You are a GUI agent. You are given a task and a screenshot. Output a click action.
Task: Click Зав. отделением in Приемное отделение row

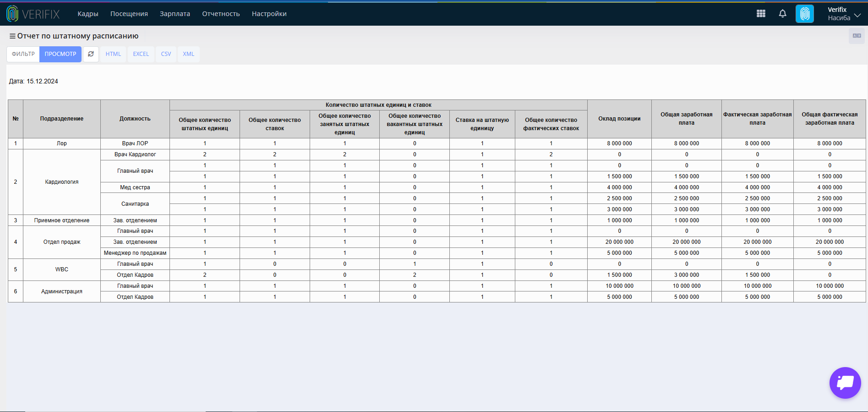135,220
